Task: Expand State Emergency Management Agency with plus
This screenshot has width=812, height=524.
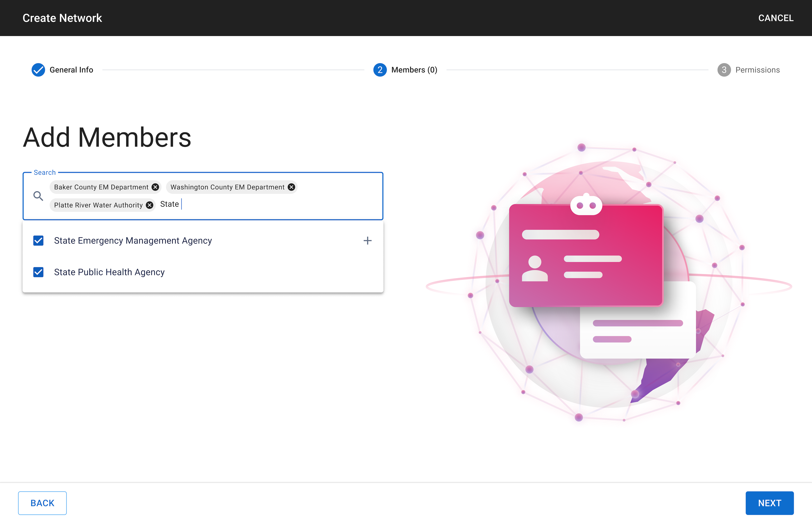Action: [367, 240]
